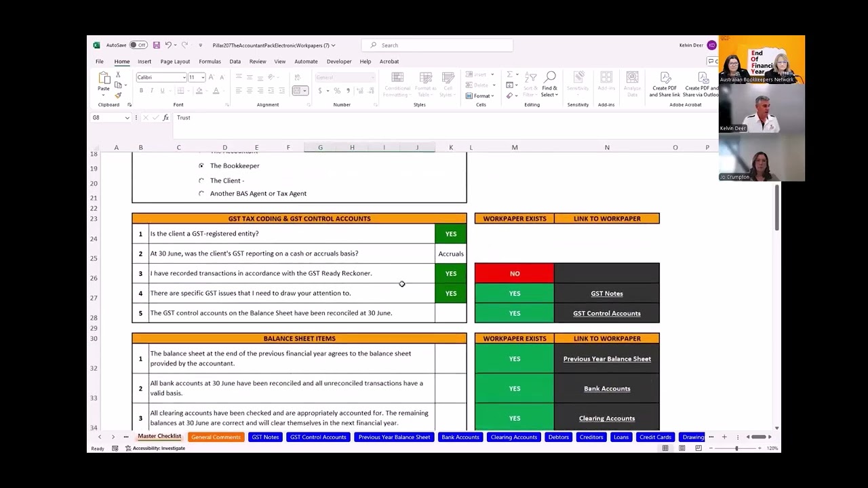Screen dimensions: 868x488
Task: Switch to the Page Layout ribbon tab
Action: 175,62
